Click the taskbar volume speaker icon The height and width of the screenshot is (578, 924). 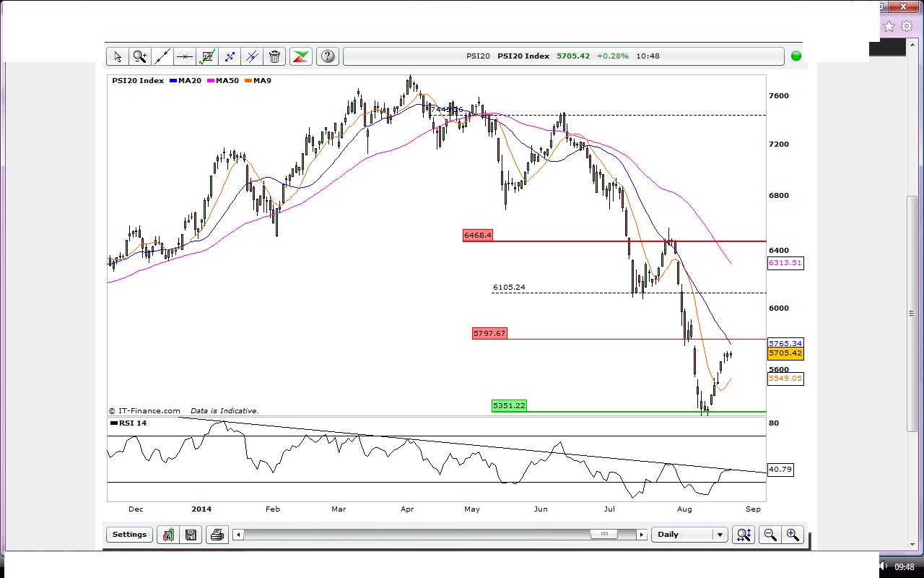point(883,565)
